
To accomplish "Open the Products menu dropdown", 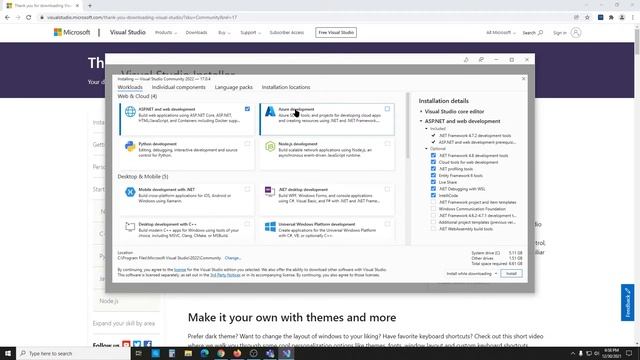I will coord(166,33).
